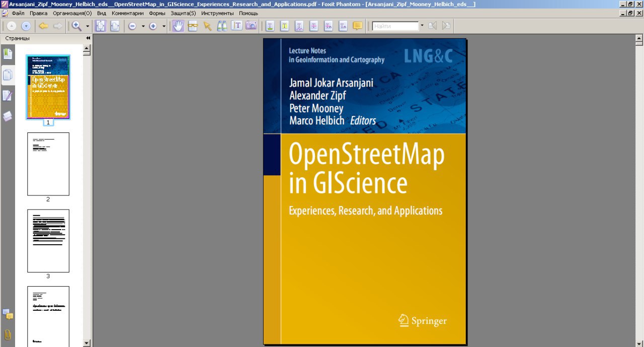Select page 1 cover thumbnail
Screen dimensions: 644x347
coord(48,87)
